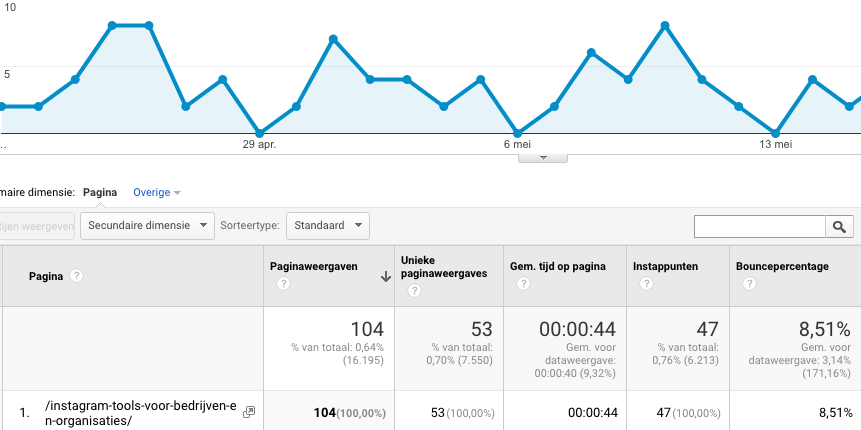Click the Rijen weergeven button
This screenshot has height=430, width=861.
coord(36,226)
